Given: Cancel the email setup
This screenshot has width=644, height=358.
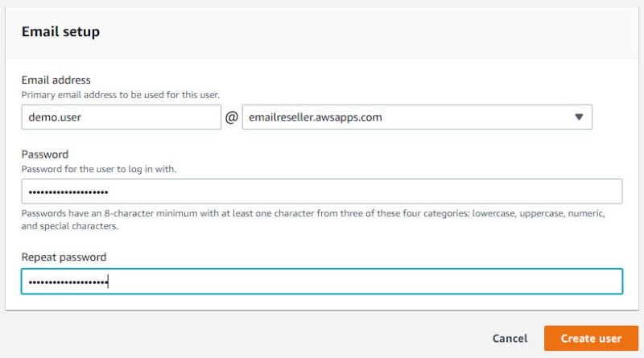Looking at the screenshot, I should (x=510, y=339).
